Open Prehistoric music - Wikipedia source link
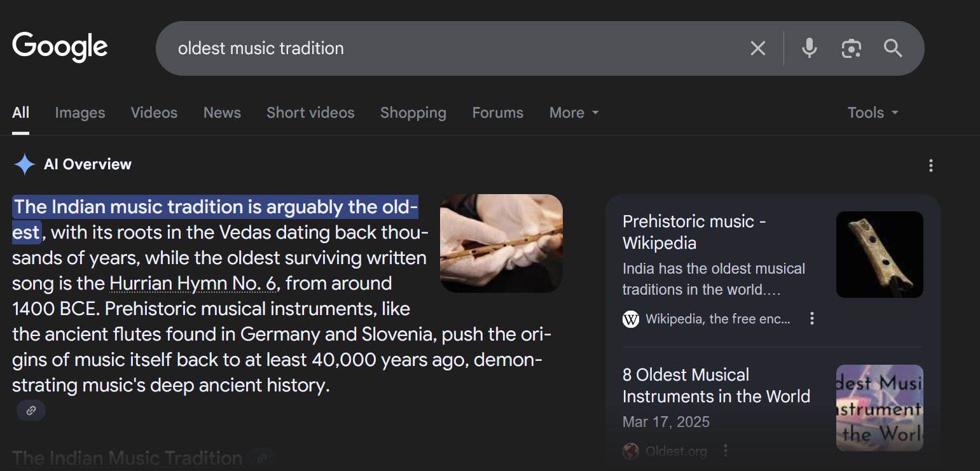This screenshot has height=471, width=980. coord(694,232)
